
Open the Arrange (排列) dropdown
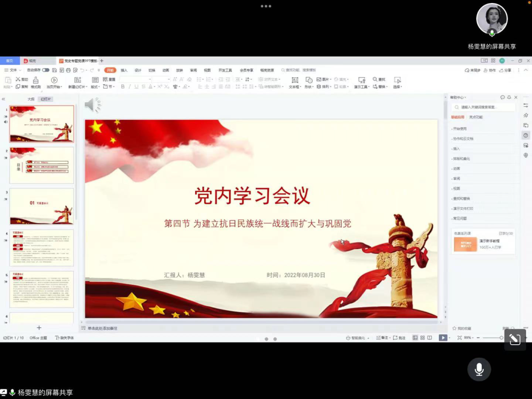click(324, 87)
